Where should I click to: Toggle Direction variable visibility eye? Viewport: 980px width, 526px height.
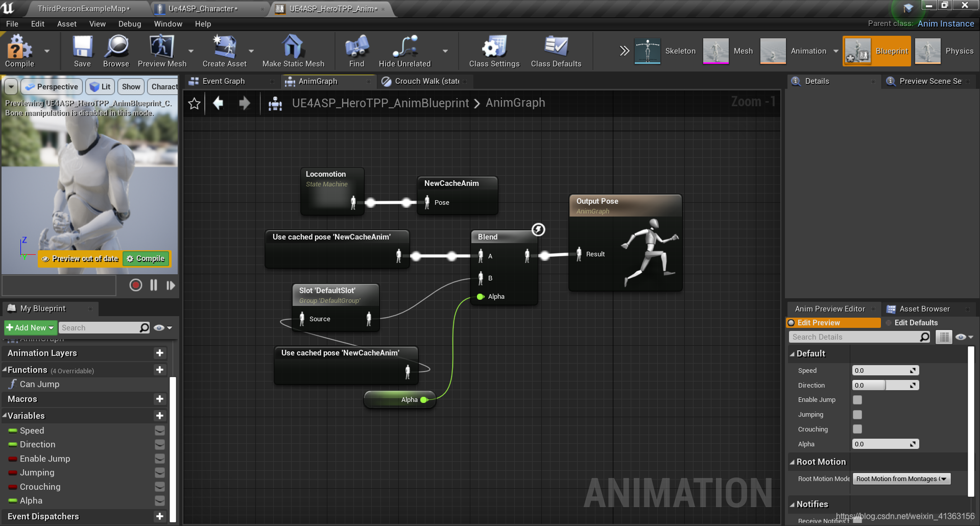160,445
